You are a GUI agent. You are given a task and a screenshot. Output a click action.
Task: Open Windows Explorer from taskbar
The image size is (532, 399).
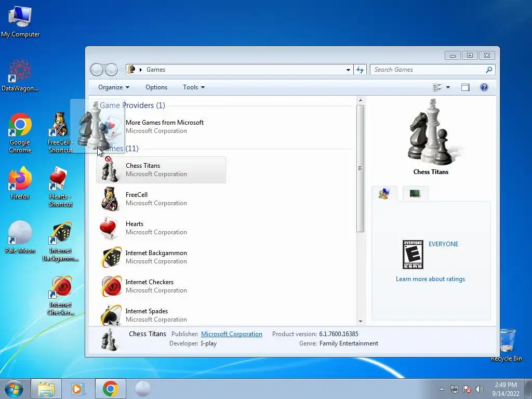pos(46,389)
